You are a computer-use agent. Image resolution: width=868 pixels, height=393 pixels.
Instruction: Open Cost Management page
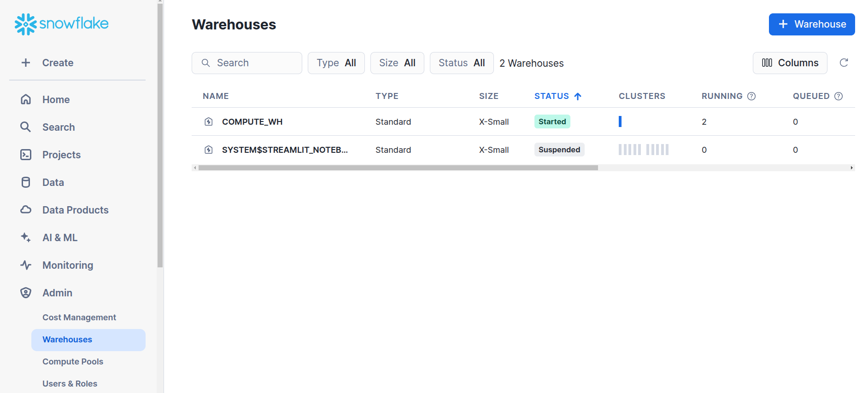pyautogui.click(x=79, y=318)
